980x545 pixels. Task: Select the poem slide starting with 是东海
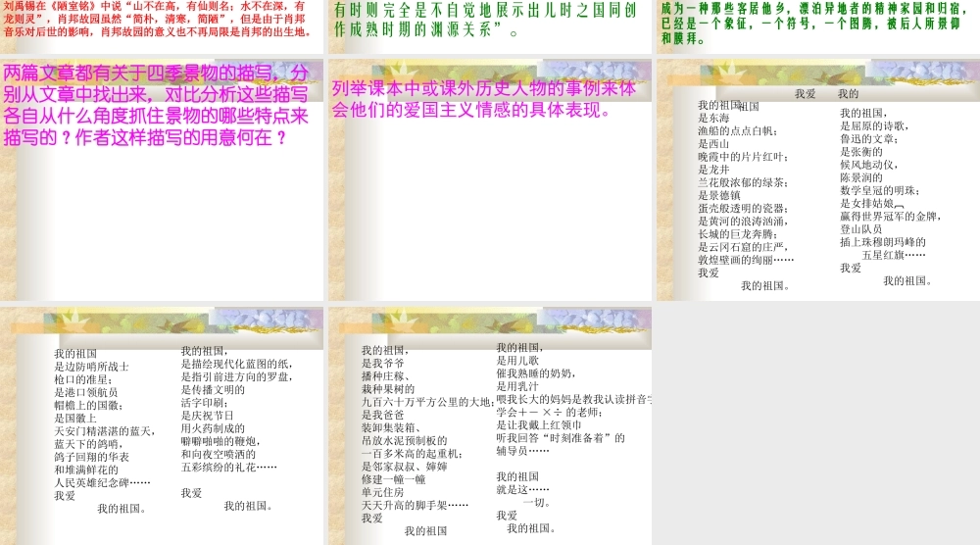pyautogui.click(x=818, y=180)
